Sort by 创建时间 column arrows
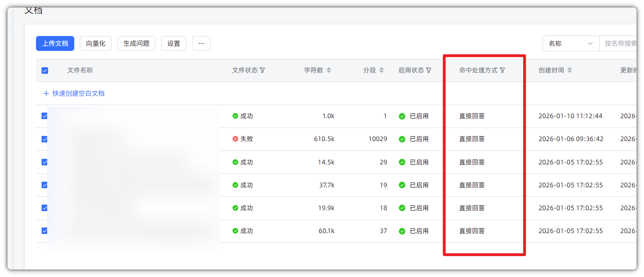644x277 pixels. coord(570,70)
